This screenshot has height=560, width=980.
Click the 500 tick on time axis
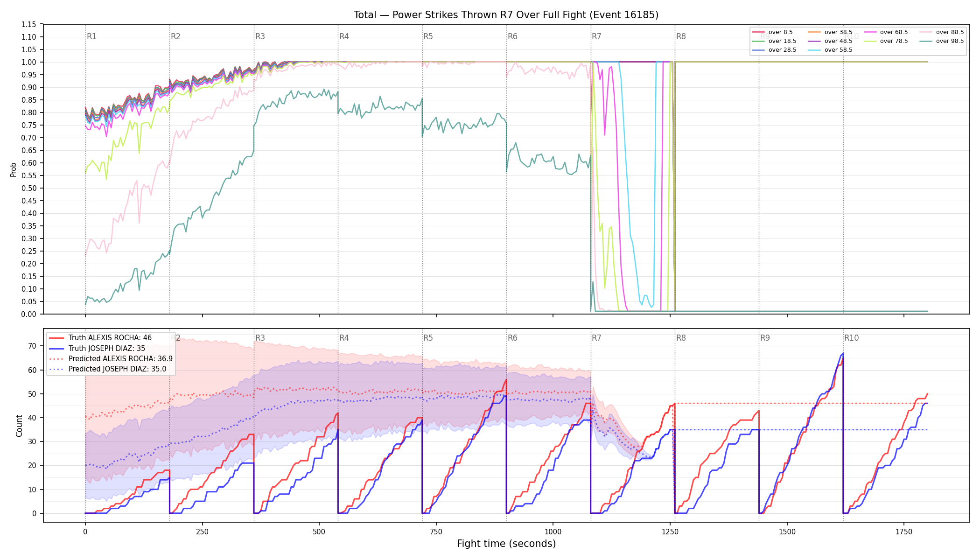tap(319, 532)
